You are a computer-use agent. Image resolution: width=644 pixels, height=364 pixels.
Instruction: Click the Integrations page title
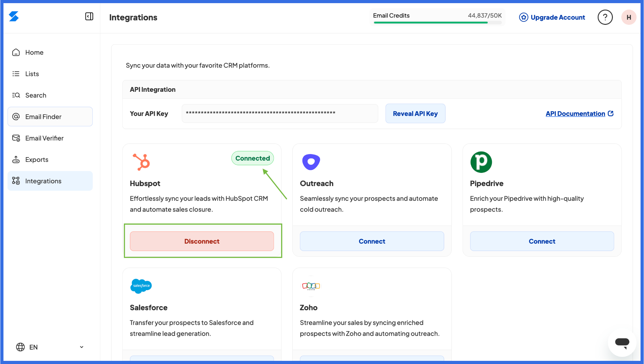(x=133, y=17)
